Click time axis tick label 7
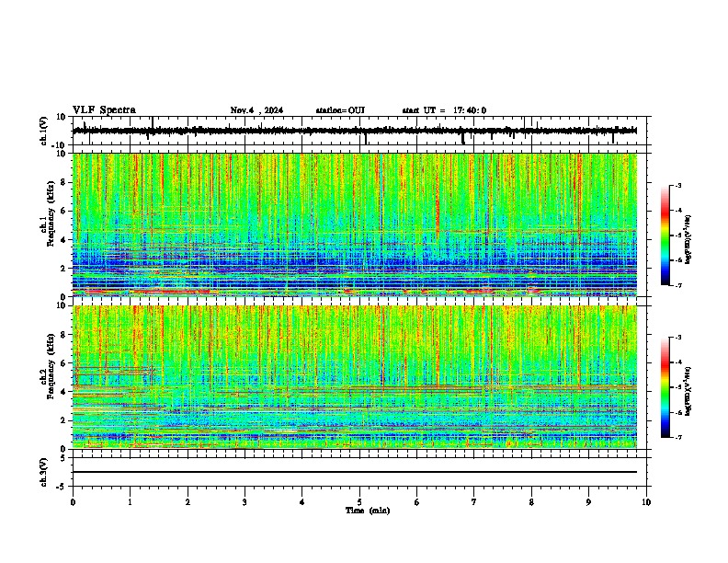The width and height of the screenshot is (728, 563). coord(474,502)
